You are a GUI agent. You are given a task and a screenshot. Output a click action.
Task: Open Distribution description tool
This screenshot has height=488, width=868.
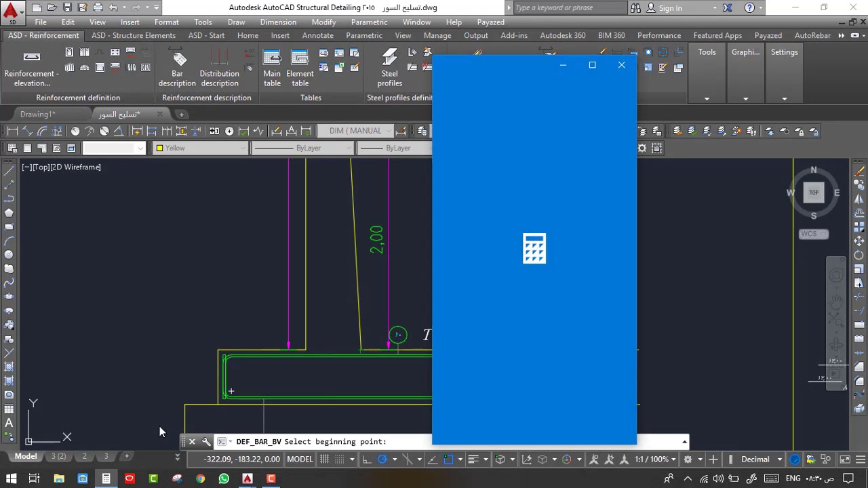pyautogui.click(x=219, y=68)
